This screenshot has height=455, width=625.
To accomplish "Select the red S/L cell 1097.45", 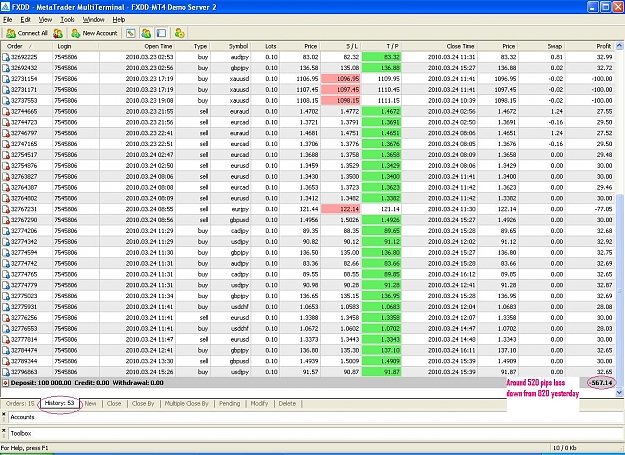I will [x=341, y=90].
